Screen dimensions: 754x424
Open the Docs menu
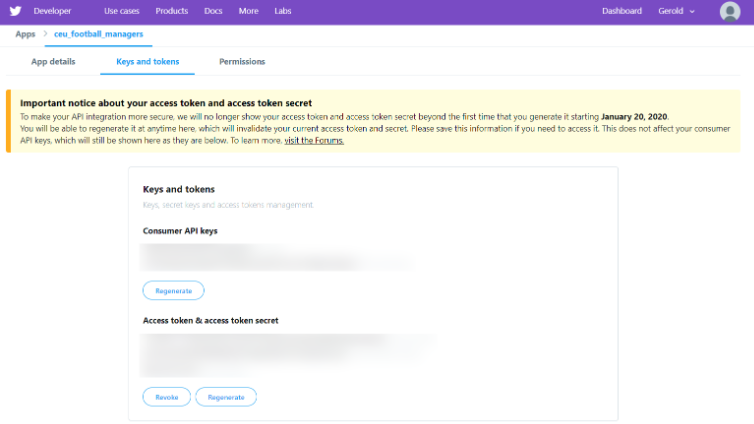click(x=213, y=11)
